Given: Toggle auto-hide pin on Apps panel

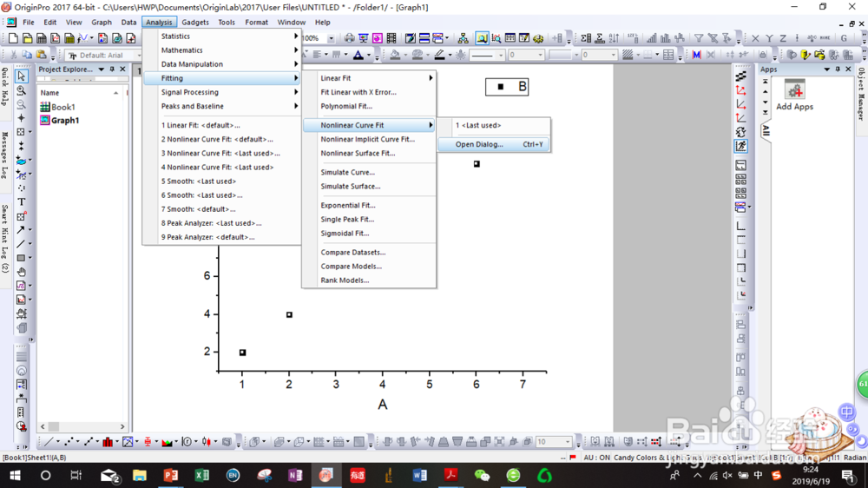Looking at the screenshot, I should [x=838, y=69].
